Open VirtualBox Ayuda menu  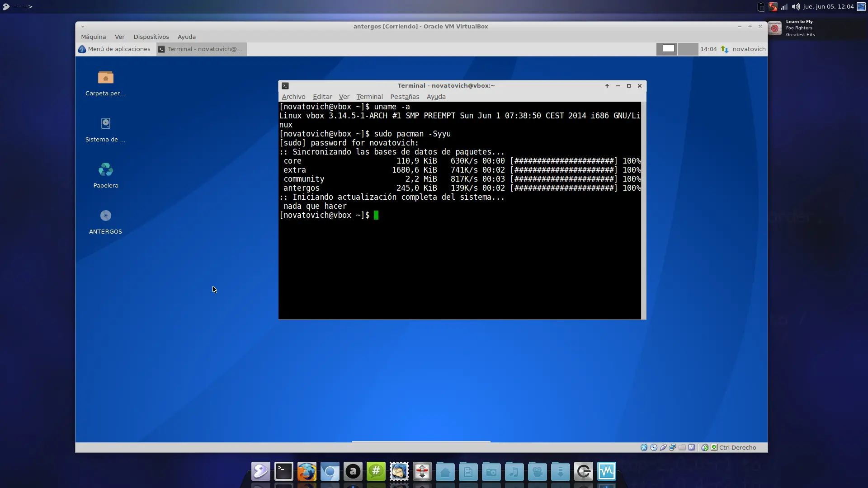187,37
